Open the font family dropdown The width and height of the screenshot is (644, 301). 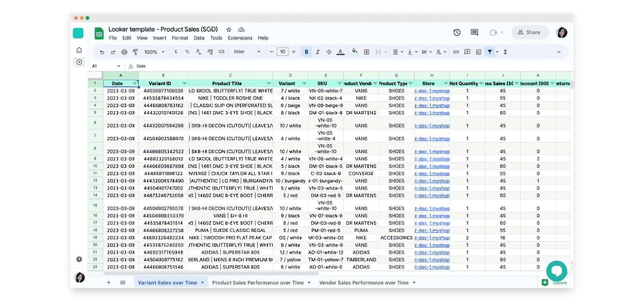247,52
